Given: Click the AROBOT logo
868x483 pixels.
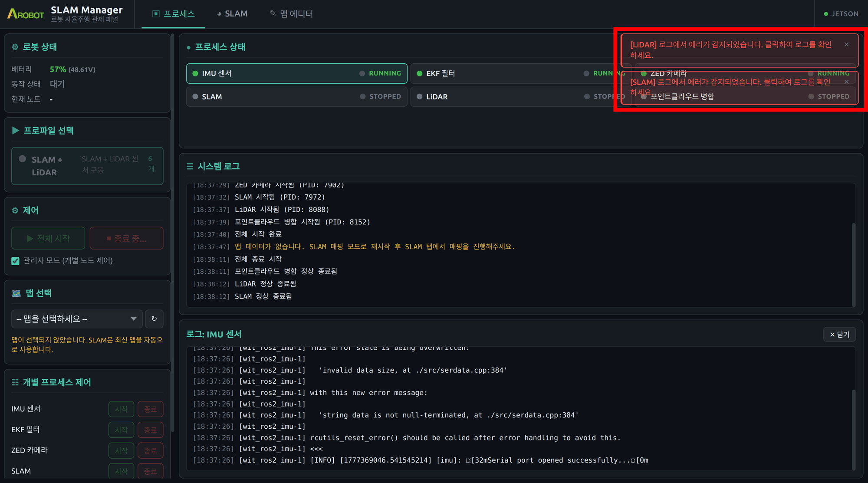Looking at the screenshot, I should (x=26, y=14).
